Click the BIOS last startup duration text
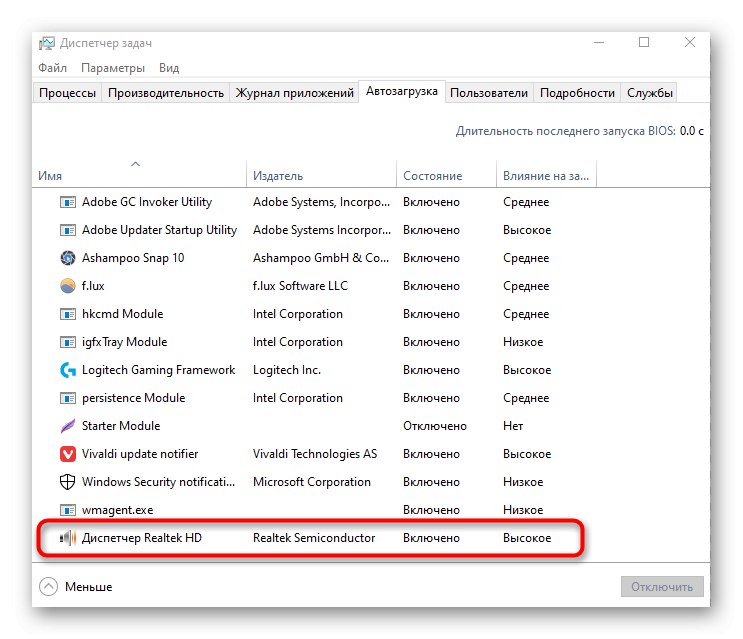743x639 pixels. coord(580,131)
